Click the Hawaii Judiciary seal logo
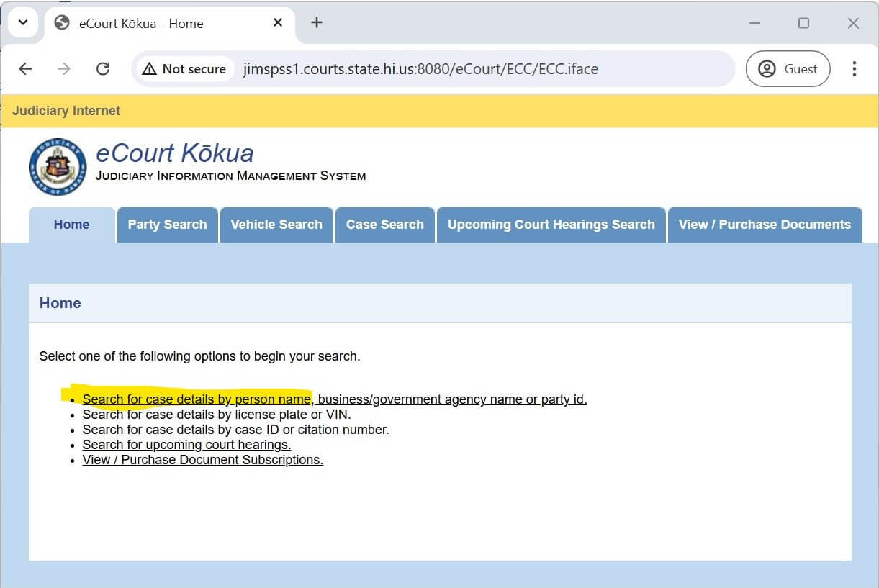Image resolution: width=879 pixels, height=588 pixels. tap(58, 167)
